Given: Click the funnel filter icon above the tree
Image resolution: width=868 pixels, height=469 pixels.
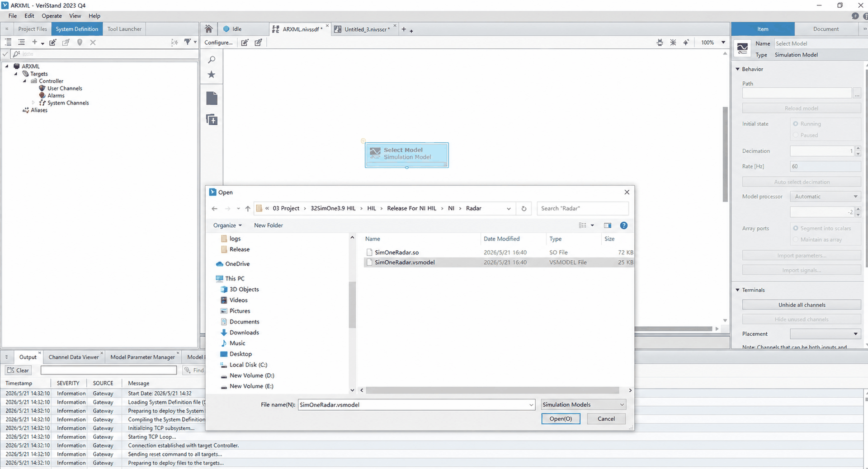Looking at the screenshot, I should click(x=187, y=42).
